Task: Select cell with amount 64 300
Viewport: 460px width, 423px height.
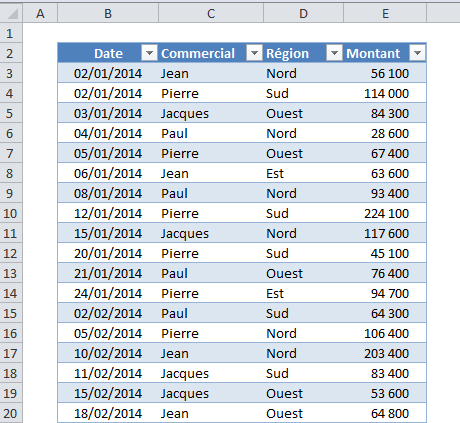Action: tap(385, 313)
